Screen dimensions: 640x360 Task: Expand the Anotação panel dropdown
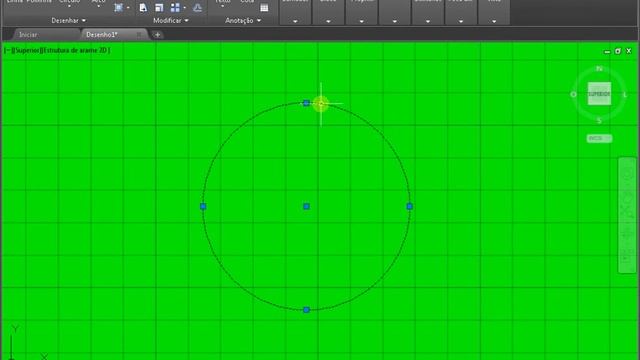tap(243, 20)
